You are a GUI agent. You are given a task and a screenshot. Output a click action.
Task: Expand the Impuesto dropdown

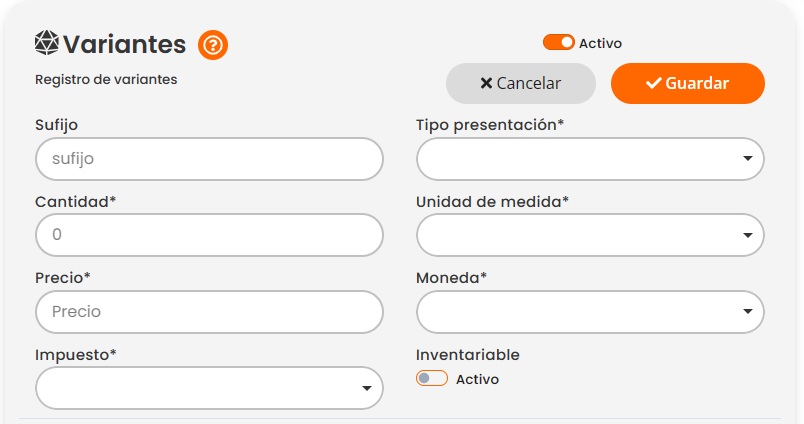pyautogui.click(x=209, y=388)
